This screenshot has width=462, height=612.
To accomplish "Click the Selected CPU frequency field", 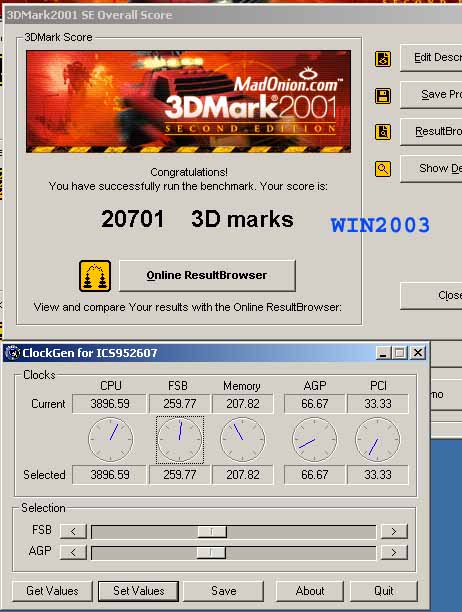I will point(110,475).
